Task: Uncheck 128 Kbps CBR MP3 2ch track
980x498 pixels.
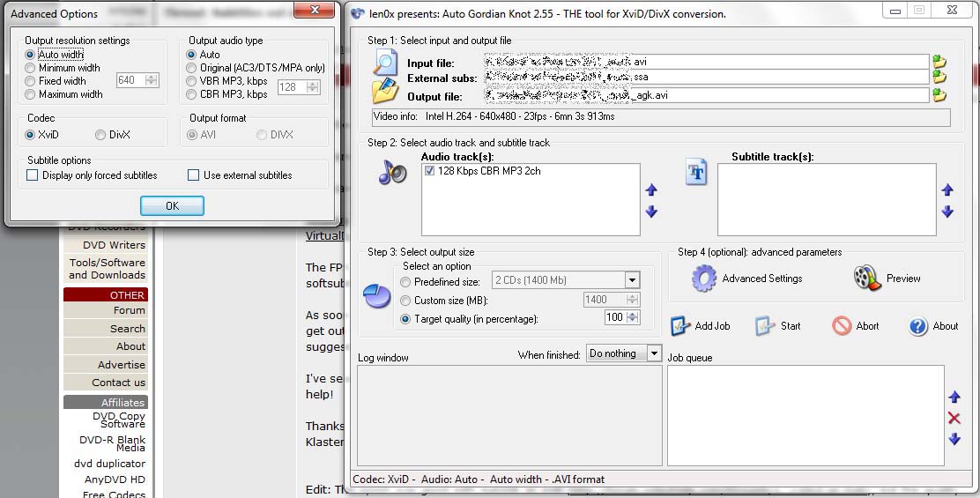Action: [429, 171]
